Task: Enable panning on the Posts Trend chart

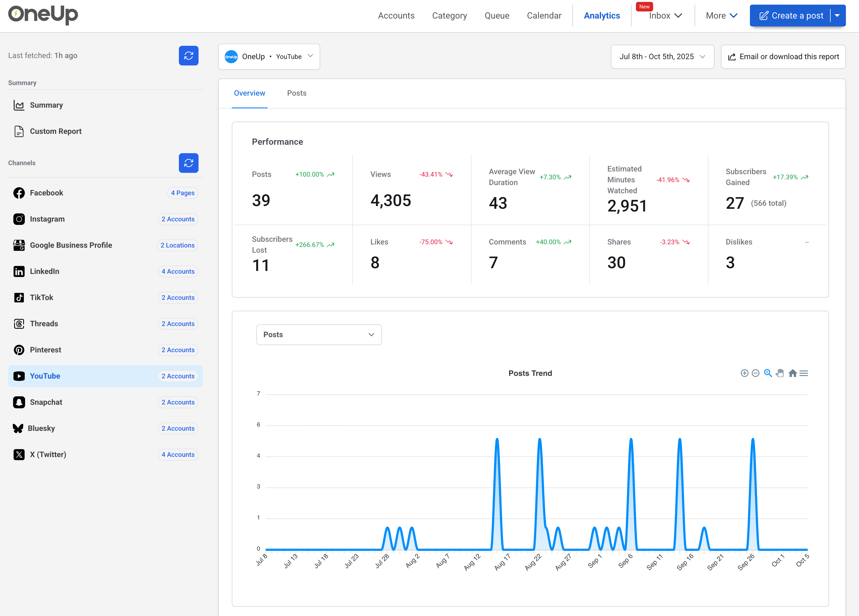Action: point(780,373)
